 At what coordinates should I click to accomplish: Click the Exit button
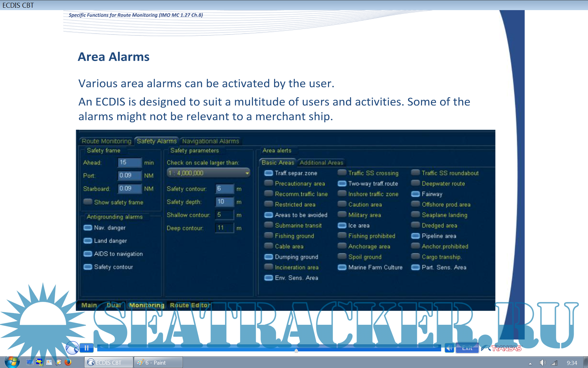point(467,348)
